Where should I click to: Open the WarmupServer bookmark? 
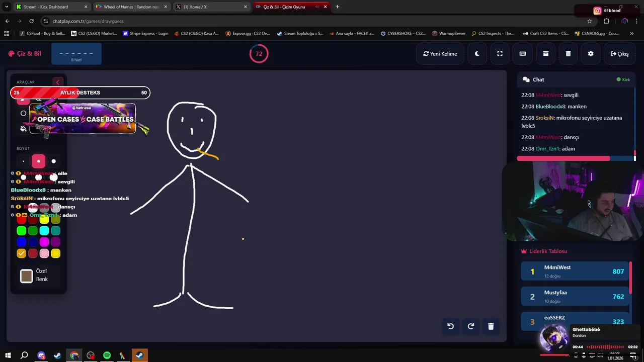[x=449, y=34]
